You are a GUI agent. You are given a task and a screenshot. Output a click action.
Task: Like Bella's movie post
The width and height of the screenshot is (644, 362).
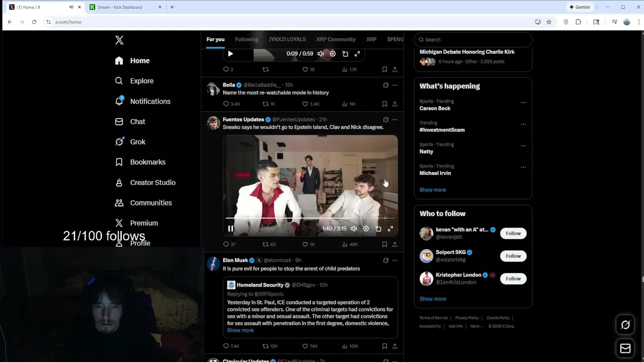[311, 104]
